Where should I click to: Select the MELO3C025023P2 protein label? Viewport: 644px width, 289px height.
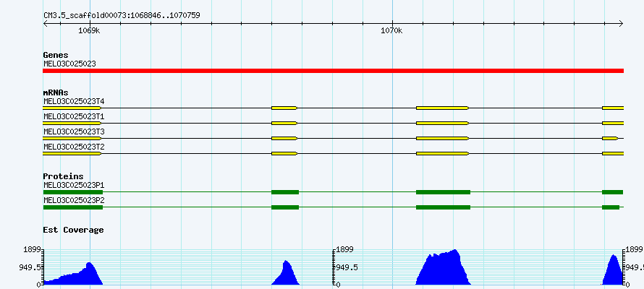pos(74,200)
